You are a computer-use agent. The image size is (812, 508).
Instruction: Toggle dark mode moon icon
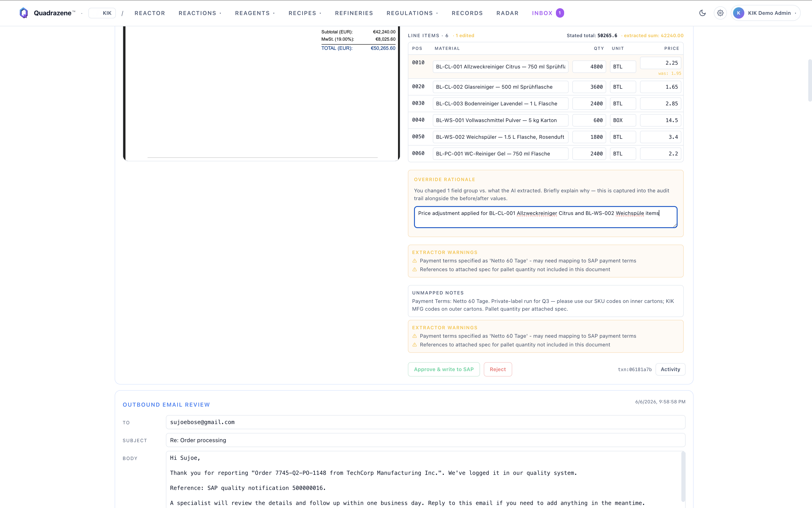702,13
